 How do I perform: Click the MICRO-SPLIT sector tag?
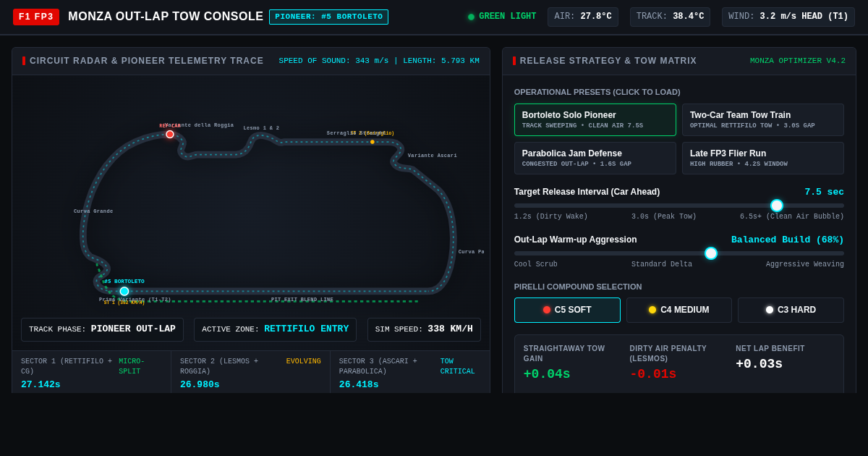click(x=132, y=366)
